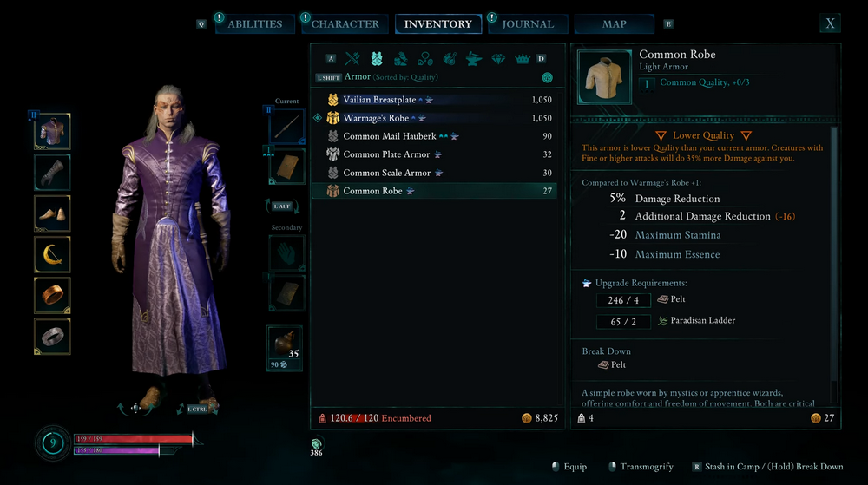Image resolution: width=868 pixels, height=485 pixels.
Task: Click the red health bar
Action: coord(133,439)
